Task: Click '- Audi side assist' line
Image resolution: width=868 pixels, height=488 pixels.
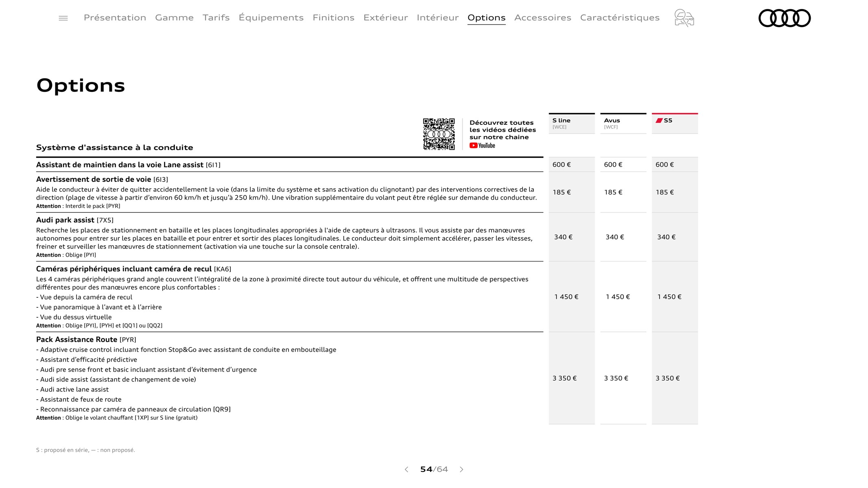Action: click(116, 379)
